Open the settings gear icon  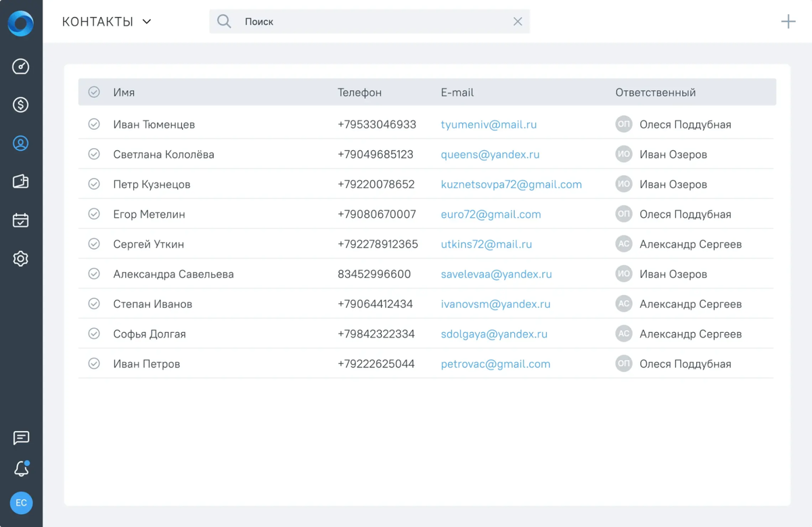pos(21,258)
